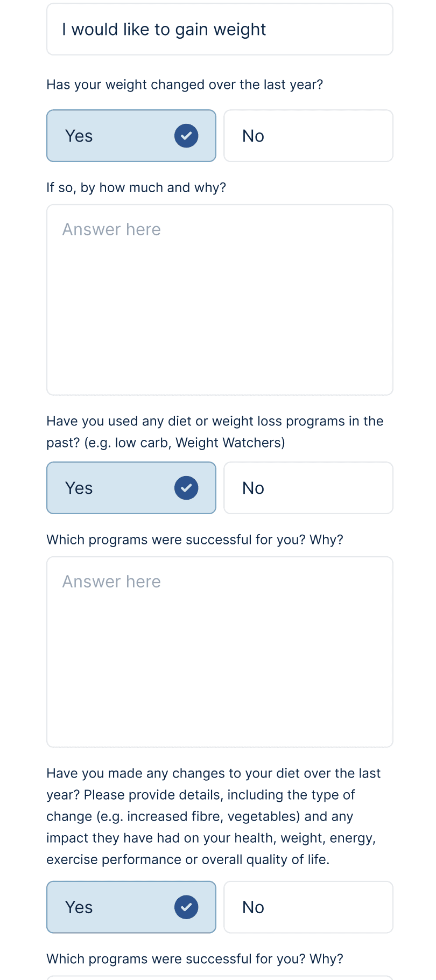Click 'Which programs were successful for you? Why?' text
This screenshot has width=436, height=980.
pos(195,539)
